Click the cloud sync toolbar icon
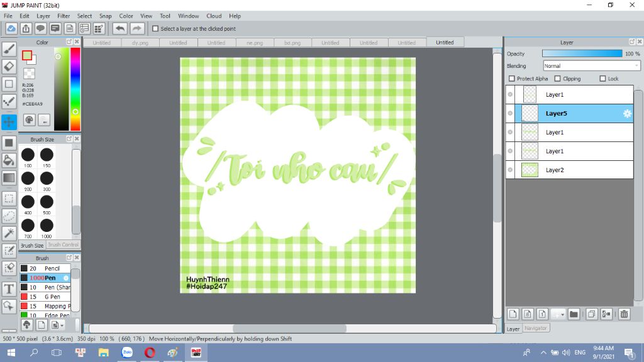This screenshot has height=362, width=644. click(x=11, y=29)
